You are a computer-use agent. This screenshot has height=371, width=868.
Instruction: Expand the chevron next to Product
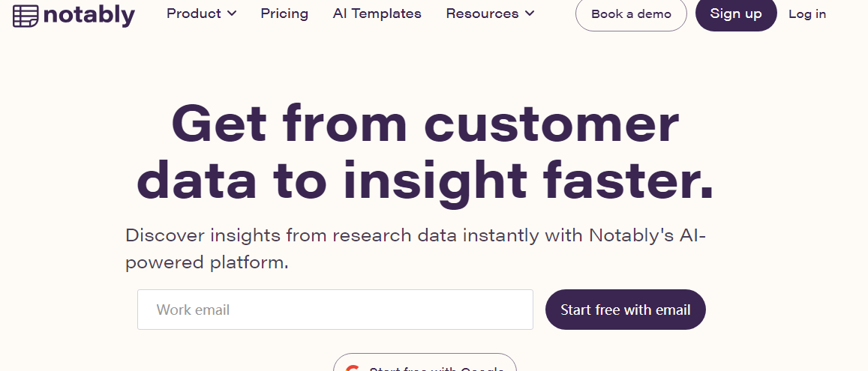(x=231, y=13)
